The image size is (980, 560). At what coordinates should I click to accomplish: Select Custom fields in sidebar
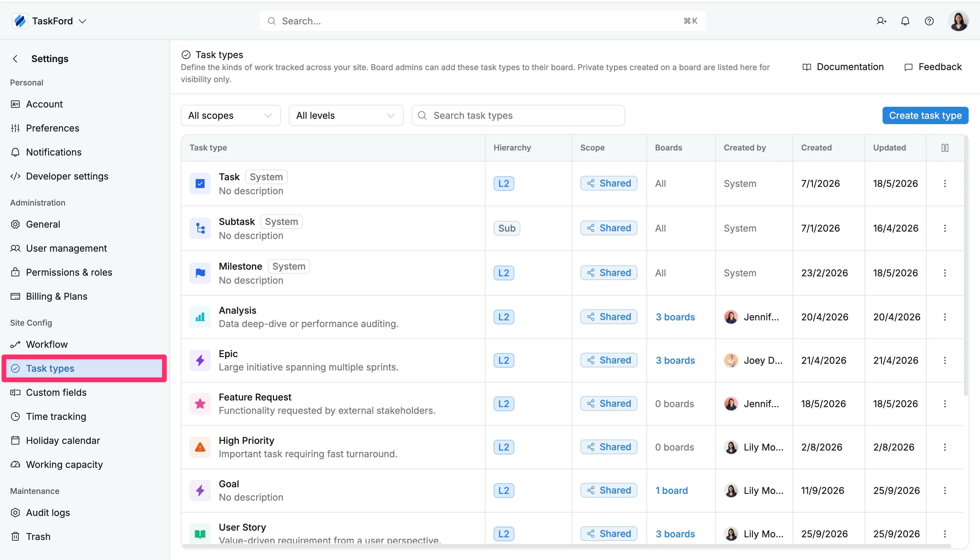[85, 392]
